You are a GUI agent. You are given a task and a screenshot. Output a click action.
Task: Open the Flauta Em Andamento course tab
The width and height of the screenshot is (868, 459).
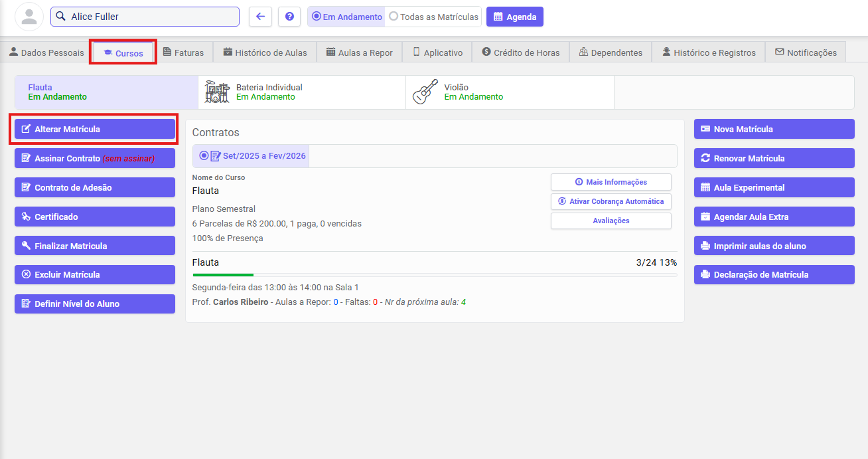[106, 92]
